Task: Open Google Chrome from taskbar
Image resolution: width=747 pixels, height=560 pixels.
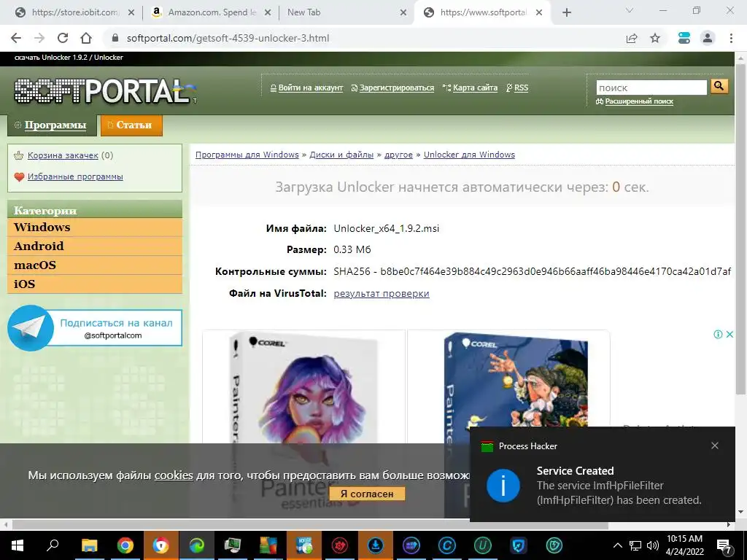Action: (x=125, y=545)
